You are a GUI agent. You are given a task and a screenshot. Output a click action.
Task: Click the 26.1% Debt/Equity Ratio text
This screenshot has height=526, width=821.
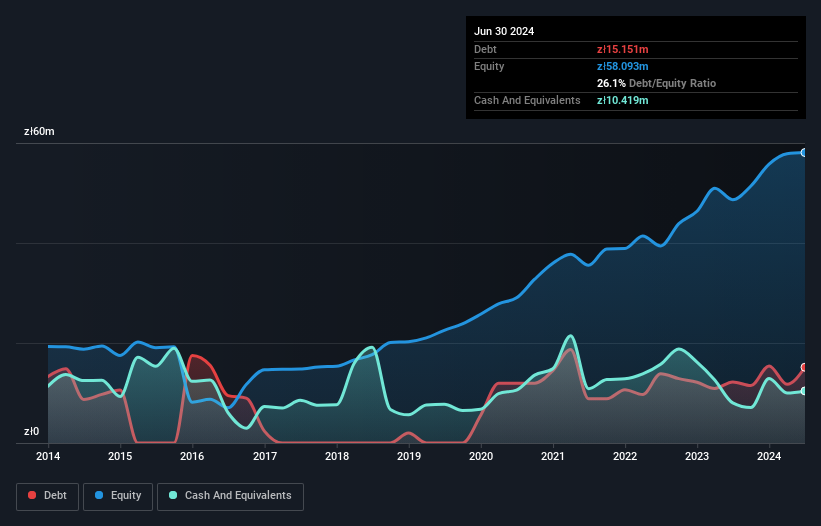coord(656,83)
